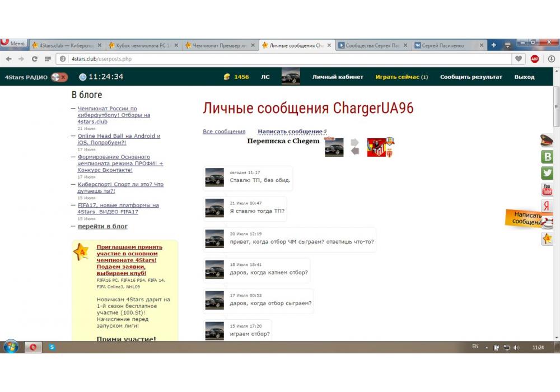Open ЛС in the top menu

coord(265,77)
